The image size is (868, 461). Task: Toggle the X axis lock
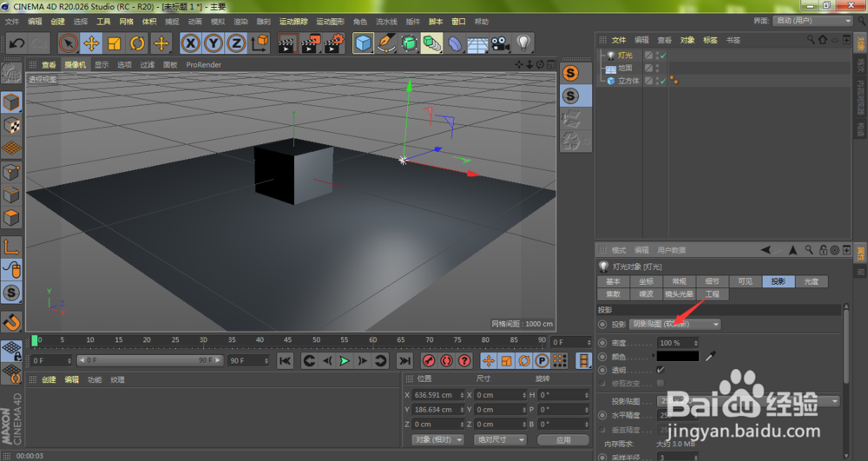pos(190,43)
